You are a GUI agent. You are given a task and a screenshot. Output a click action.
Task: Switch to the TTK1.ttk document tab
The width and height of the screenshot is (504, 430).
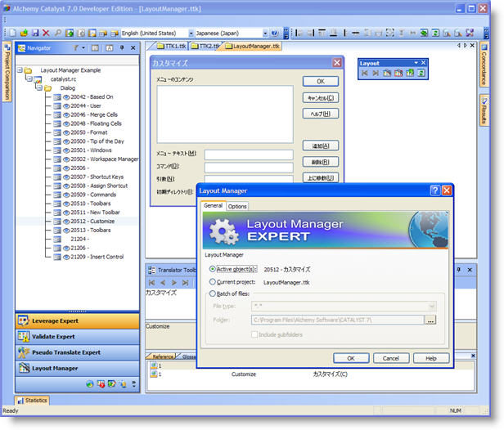pyautogui.click(x=172, y=47)
